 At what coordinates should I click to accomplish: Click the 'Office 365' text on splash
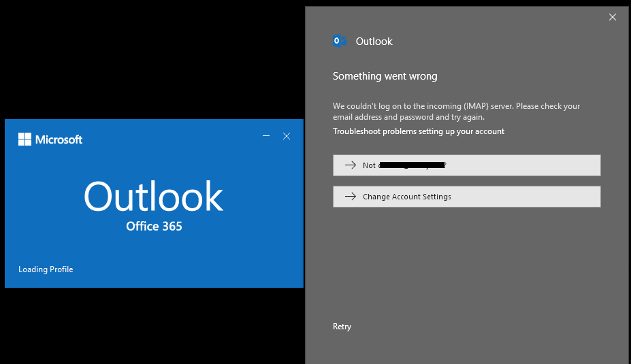(x=154, y=226)
